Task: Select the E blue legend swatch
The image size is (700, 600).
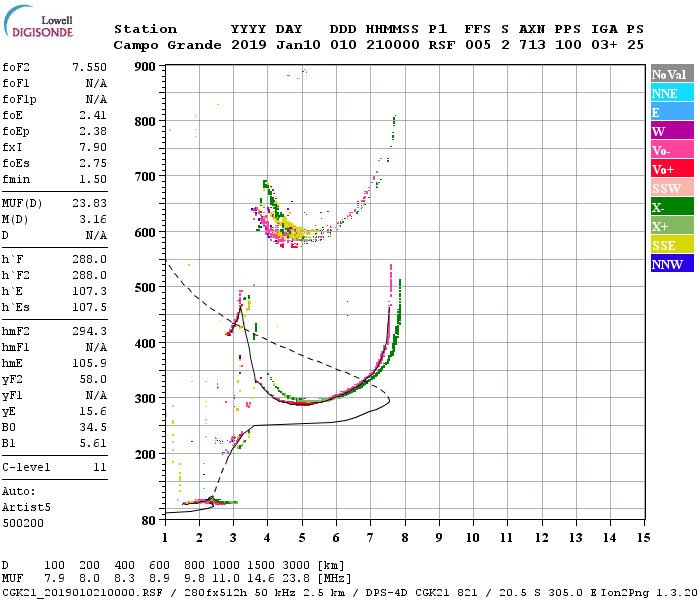Action: point(672,112)
